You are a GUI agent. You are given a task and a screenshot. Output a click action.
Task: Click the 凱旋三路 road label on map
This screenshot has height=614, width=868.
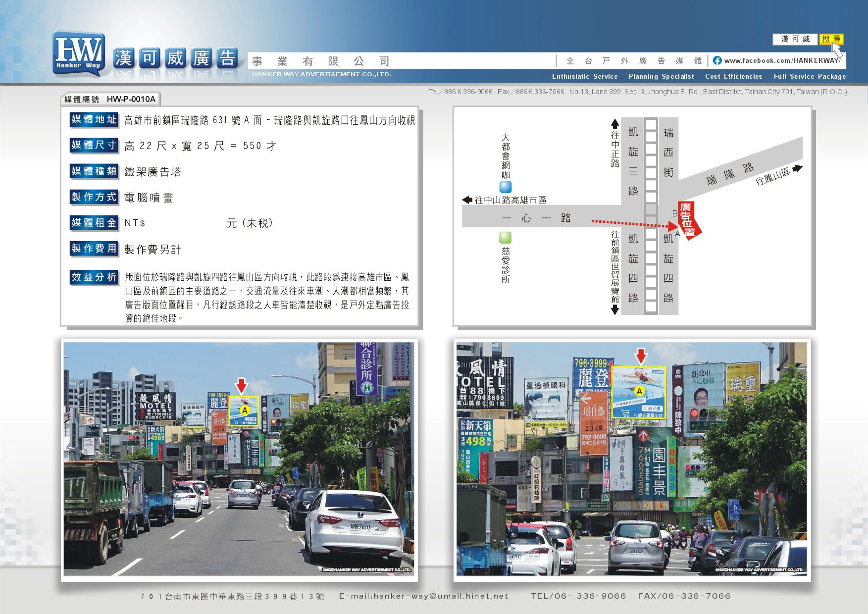[x=633, y=161]
